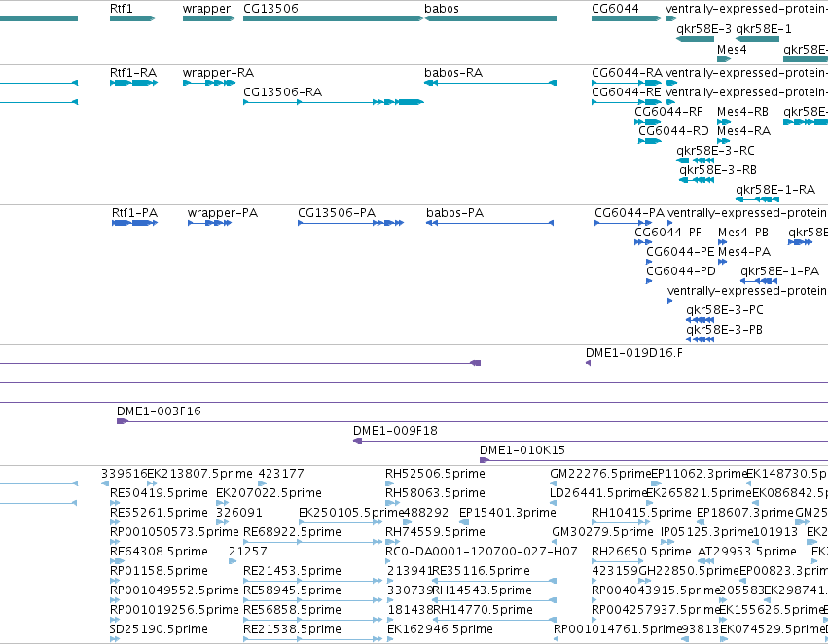The image size is (828, 644).
Task: Open the CG6044-RD transcript
Action: [x=650, y=141]
